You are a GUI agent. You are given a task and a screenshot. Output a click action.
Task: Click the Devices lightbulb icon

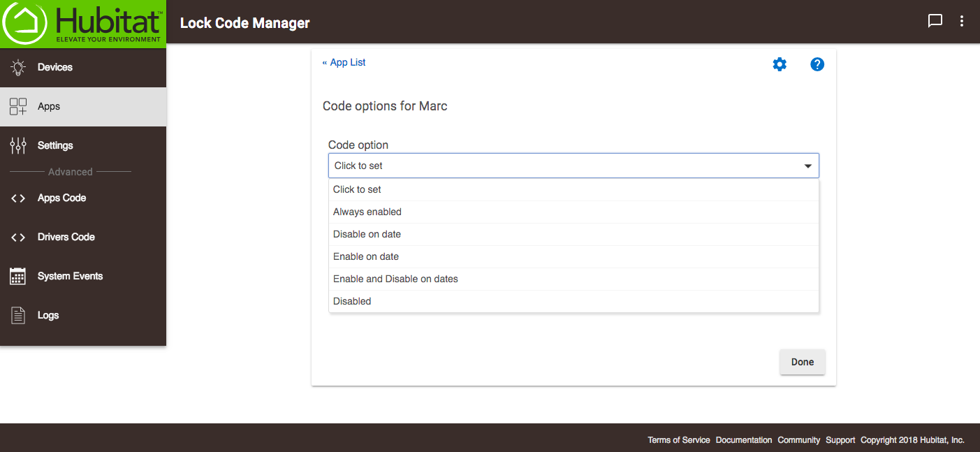coord(18,67)
